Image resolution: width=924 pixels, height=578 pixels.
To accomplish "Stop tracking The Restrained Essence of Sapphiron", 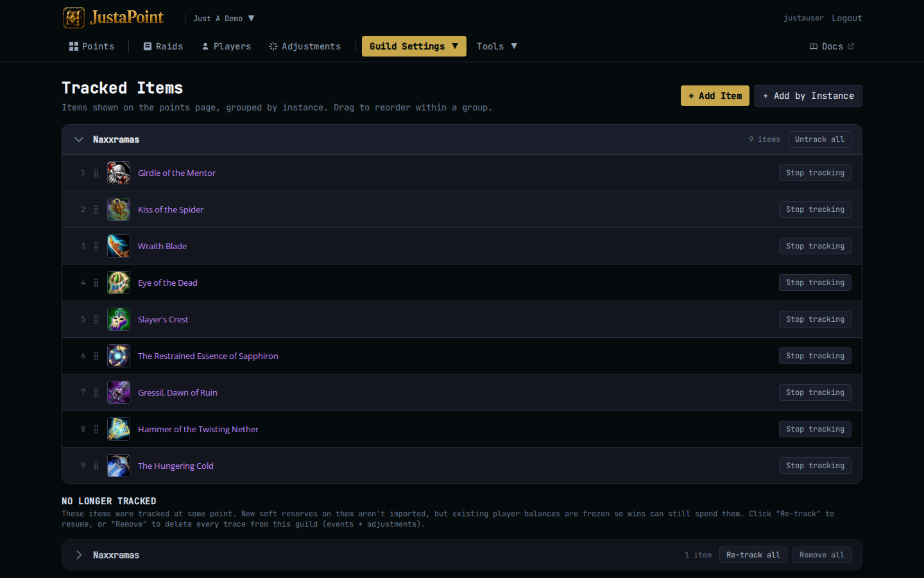I will [x=815, y=356].
